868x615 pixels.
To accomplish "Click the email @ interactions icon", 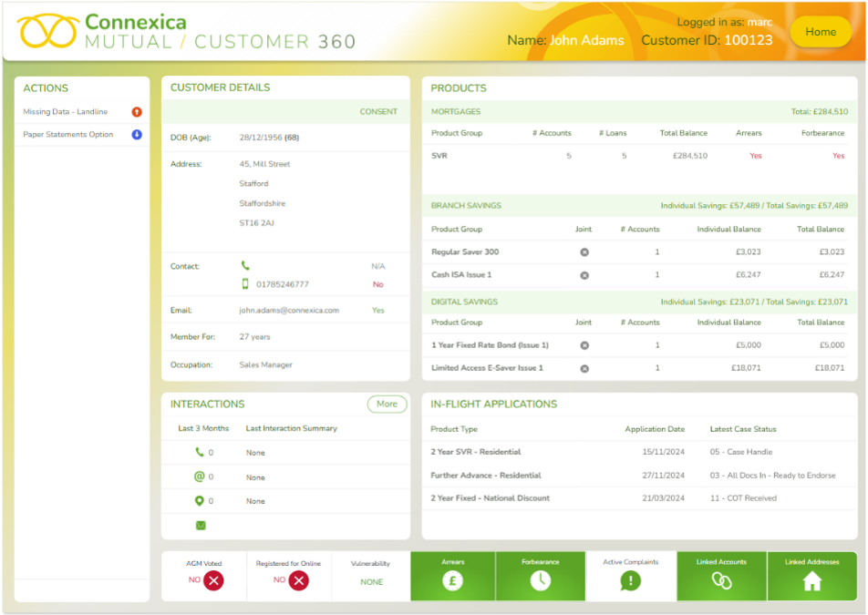I will 200,477.
